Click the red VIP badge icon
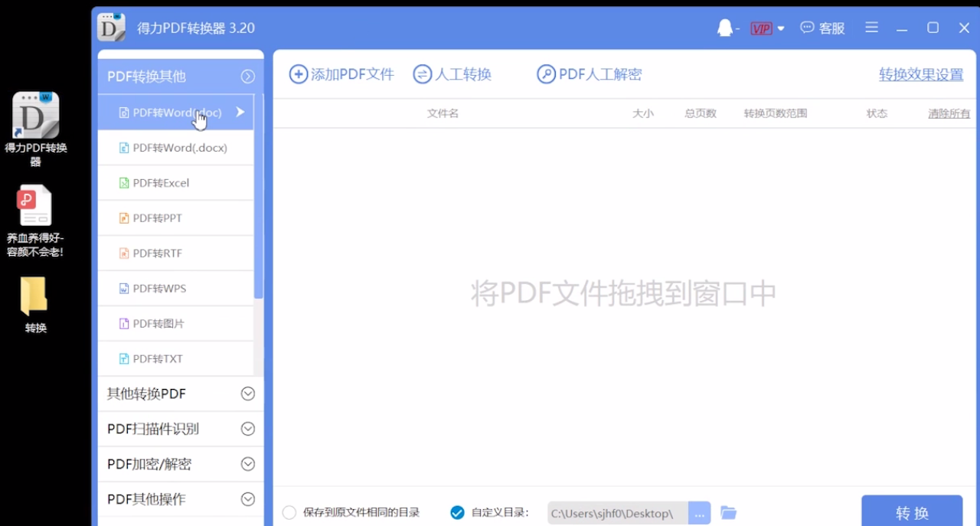The width and height of the screenshot is (980, 526). 761,28
